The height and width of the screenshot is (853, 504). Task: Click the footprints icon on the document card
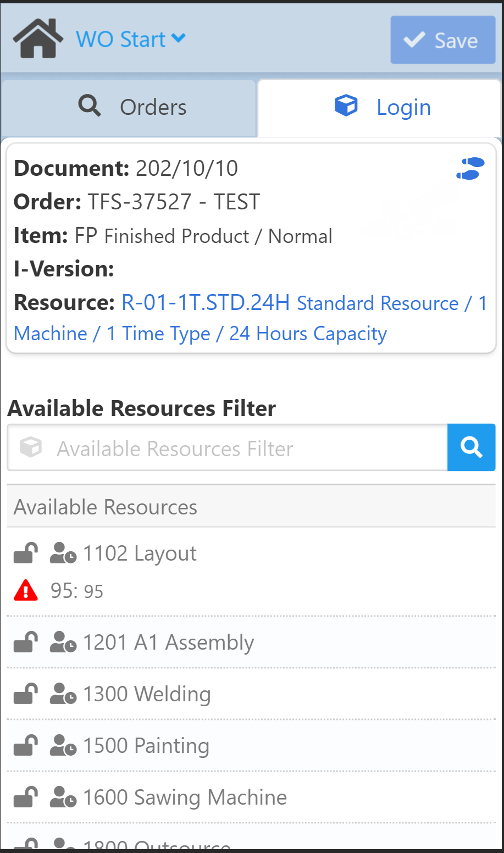pyautogui.click(x=471, y=168)
